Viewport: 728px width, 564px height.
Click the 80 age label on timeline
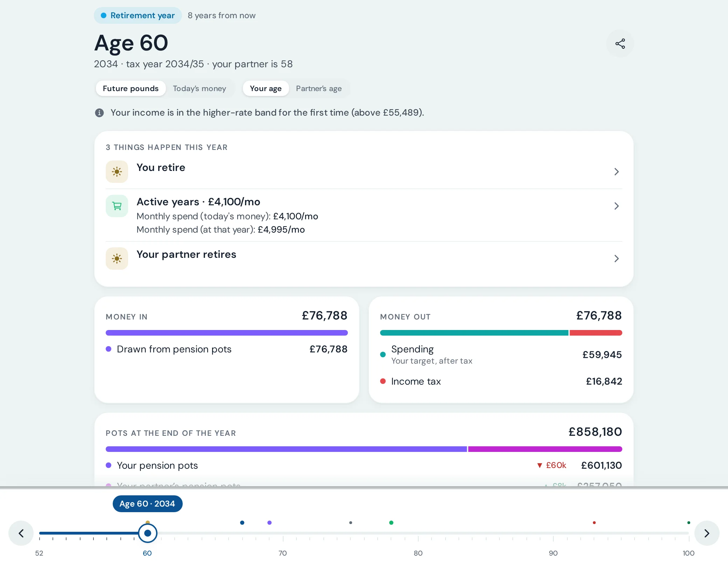418,553
